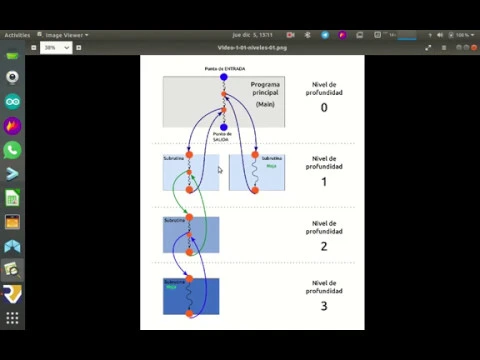Zoom out using the minus toolbar button
Viewport: 480px width, 360px height.
coord(34,48)
